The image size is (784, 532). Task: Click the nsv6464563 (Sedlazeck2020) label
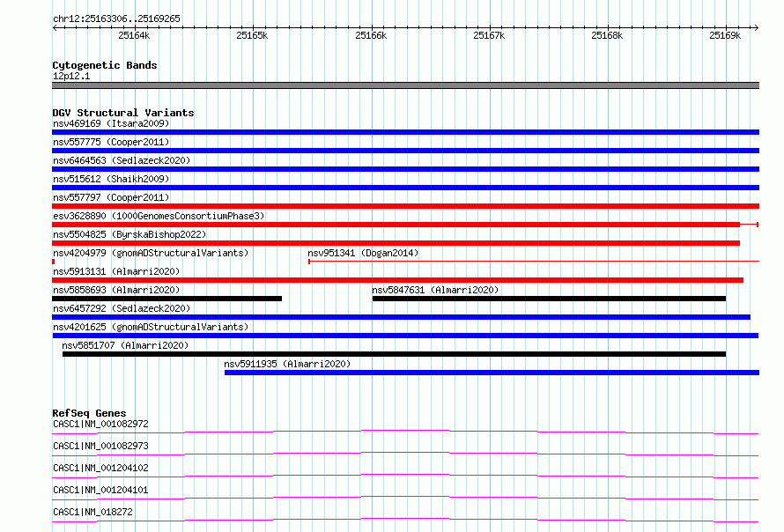[x=122, y=160]
